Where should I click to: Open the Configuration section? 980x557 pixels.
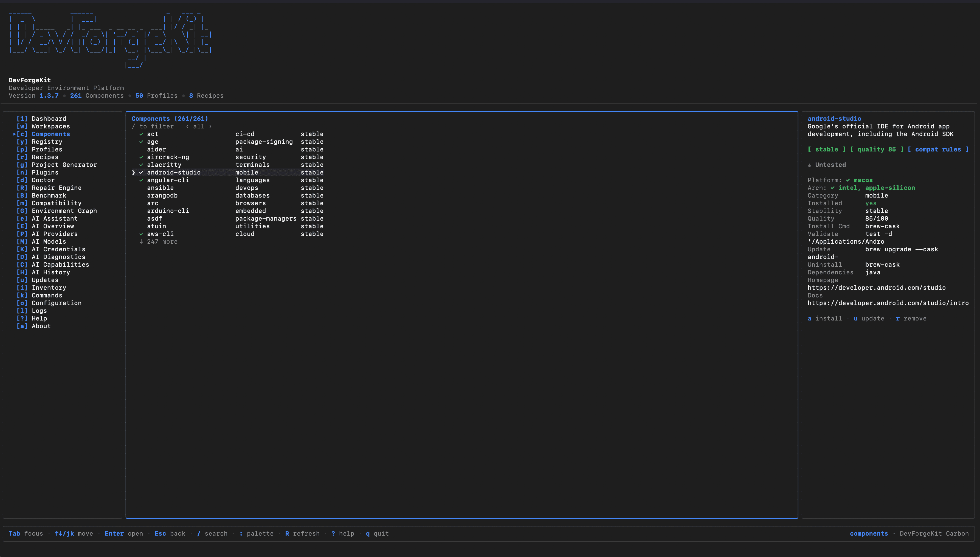[x=49, y=303]
